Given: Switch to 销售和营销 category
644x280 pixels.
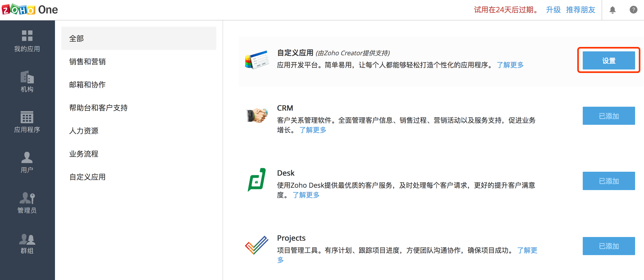Looking at the screenshot, I should pyautogui.click(x=87, y=62).
